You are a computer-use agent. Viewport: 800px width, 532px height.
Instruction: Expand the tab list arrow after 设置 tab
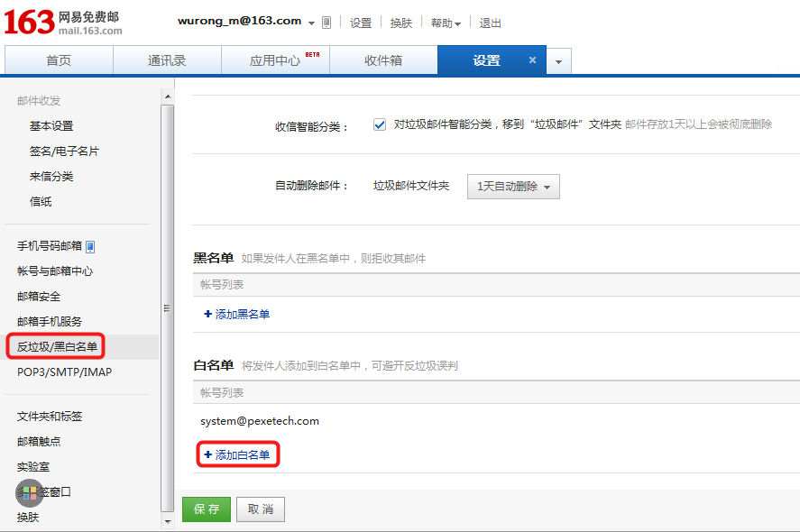pos(558,61)
